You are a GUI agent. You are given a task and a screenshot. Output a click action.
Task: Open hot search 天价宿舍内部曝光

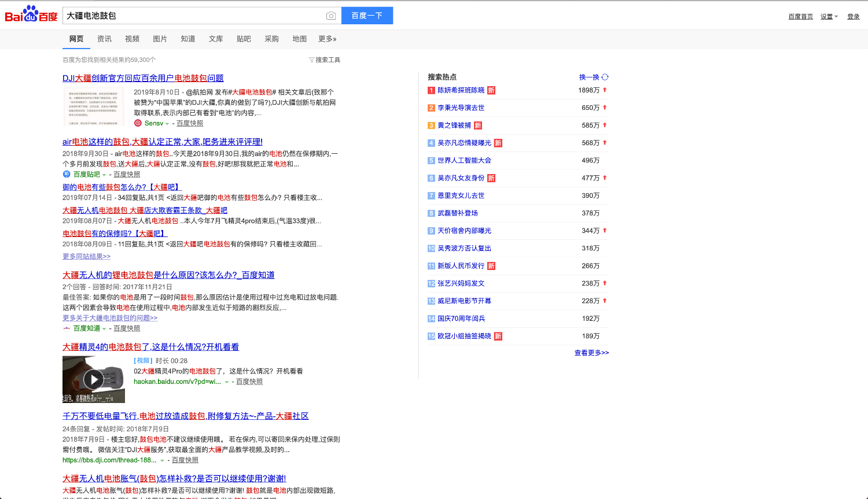coord(464,231)
